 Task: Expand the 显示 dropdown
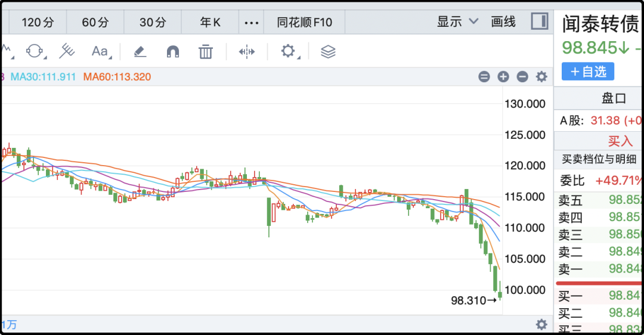click(457, 21)
